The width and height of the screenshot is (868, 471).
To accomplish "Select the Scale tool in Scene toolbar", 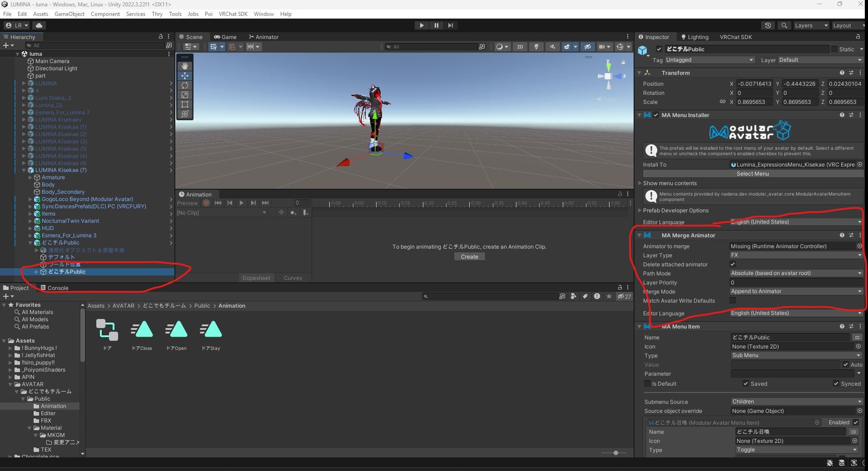I will point(185,95).
